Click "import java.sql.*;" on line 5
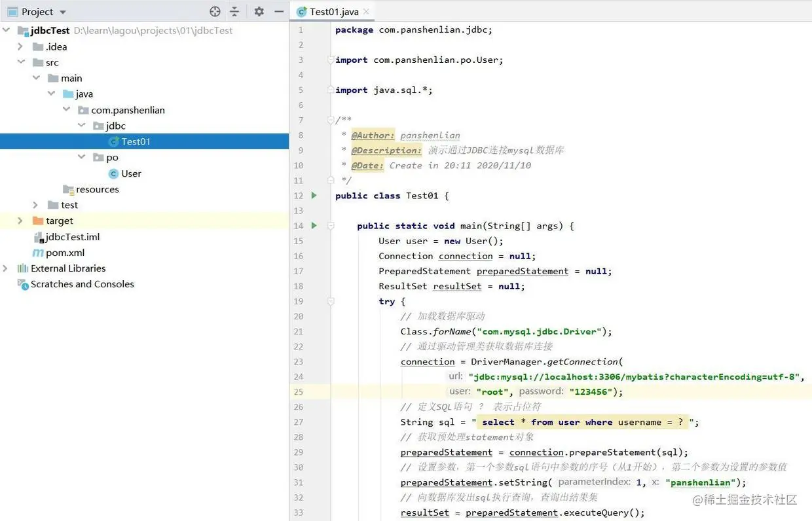This screenshot has width=812, height=521. [x=384, y=90]
